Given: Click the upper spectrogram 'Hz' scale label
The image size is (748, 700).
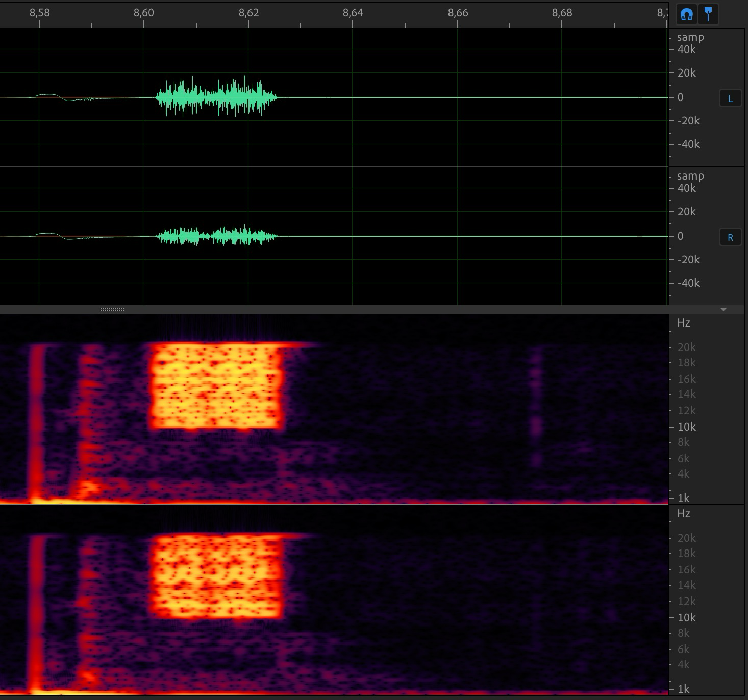Looking at the screenshot, I should coord(683,323).
